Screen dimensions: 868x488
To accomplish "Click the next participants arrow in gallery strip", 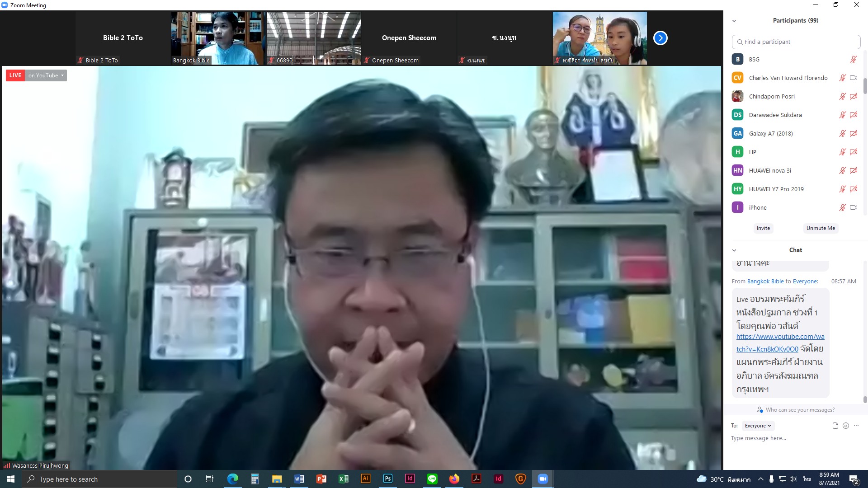I will tap(660, 38).
